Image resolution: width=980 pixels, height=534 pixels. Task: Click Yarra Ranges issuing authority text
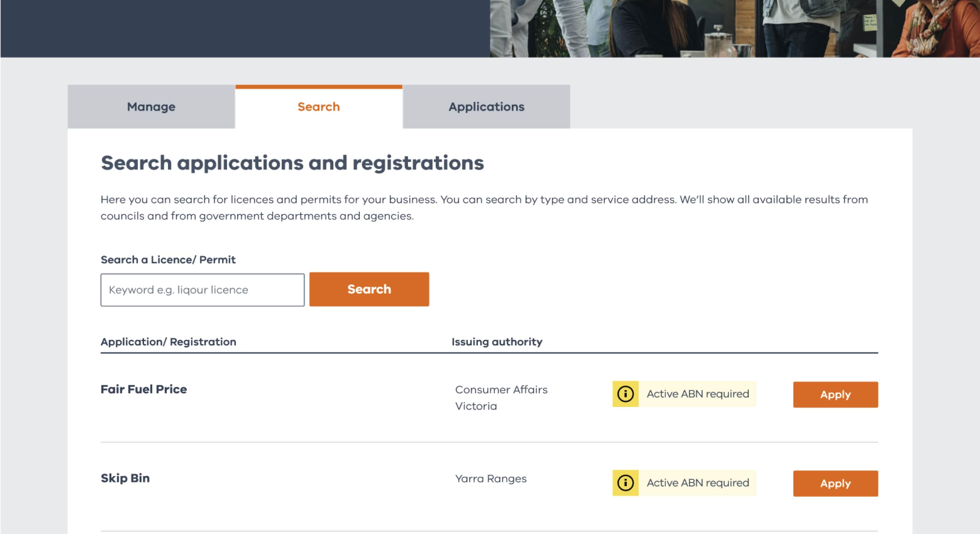point(491,479)
